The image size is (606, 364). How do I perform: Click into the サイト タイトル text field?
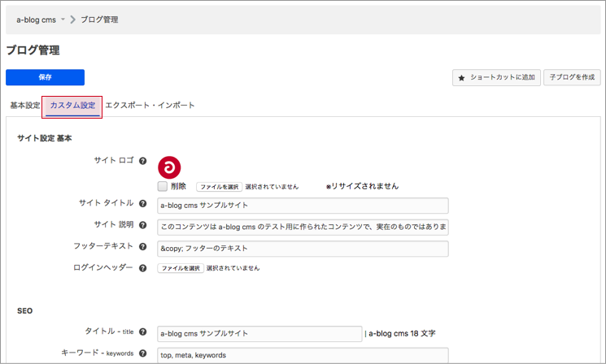[303, 206]
